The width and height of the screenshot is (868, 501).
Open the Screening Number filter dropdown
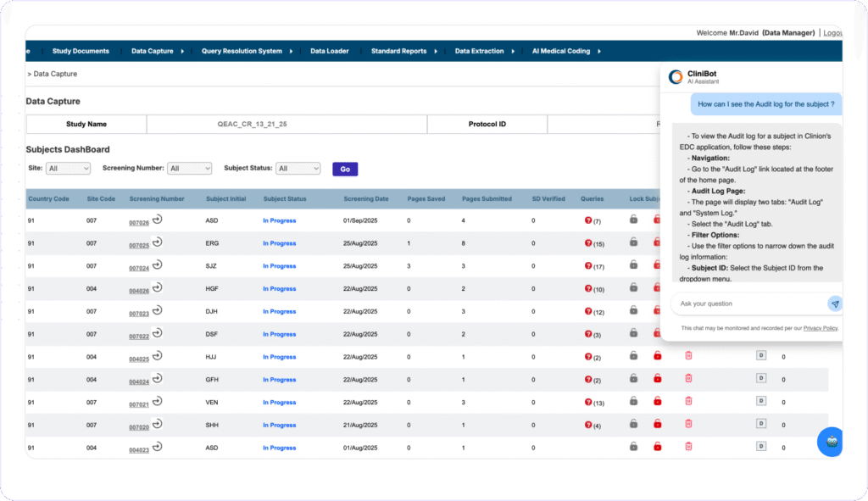189,169
